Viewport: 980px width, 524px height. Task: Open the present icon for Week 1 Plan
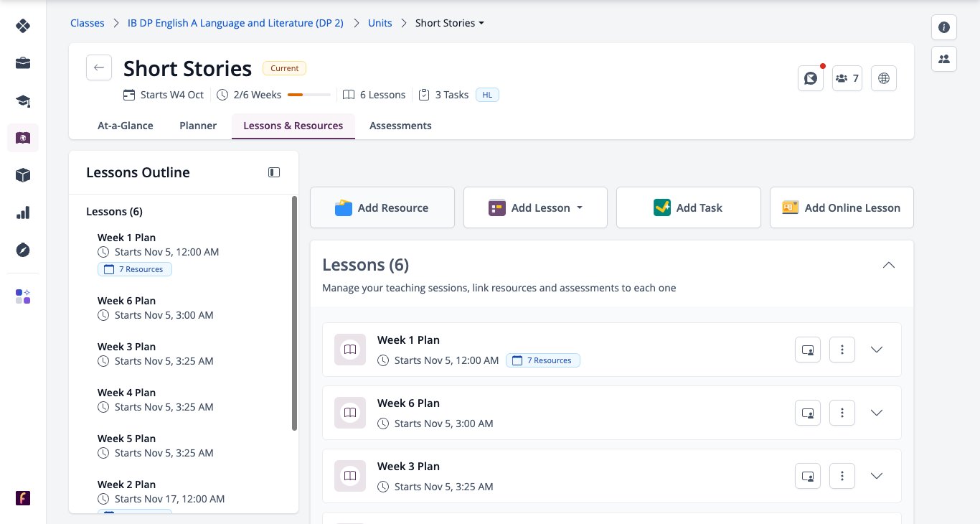point(808,350)
